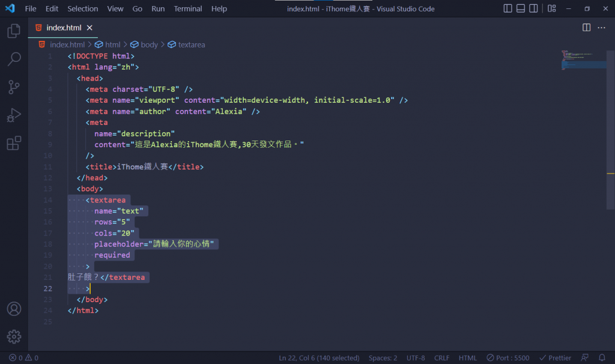Screen dimensions: 615x364
Task: Click the required attribute
Action: (112, 255)
